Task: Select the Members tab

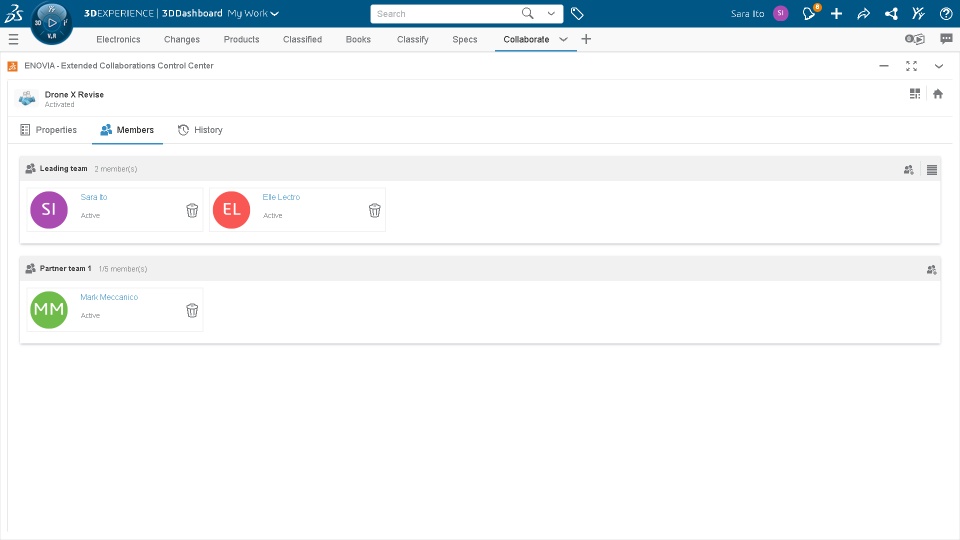Action: click(127, 130)
